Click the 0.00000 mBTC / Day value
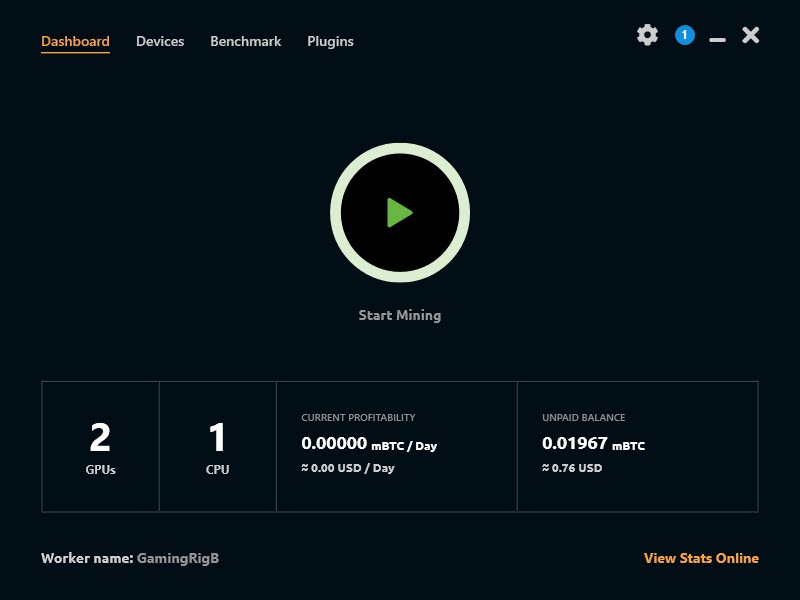 pyautogui.click(x=369, y=443)
